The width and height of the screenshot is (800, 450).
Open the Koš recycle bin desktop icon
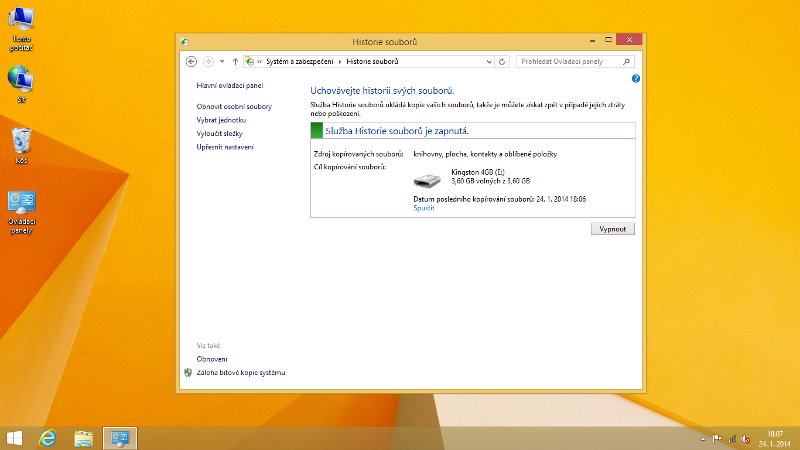tap(21, 143)
